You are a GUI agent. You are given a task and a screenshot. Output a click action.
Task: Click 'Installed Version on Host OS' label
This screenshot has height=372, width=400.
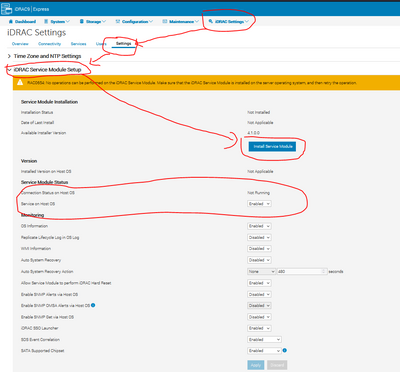pyautogui.click(x=46, y=171)
